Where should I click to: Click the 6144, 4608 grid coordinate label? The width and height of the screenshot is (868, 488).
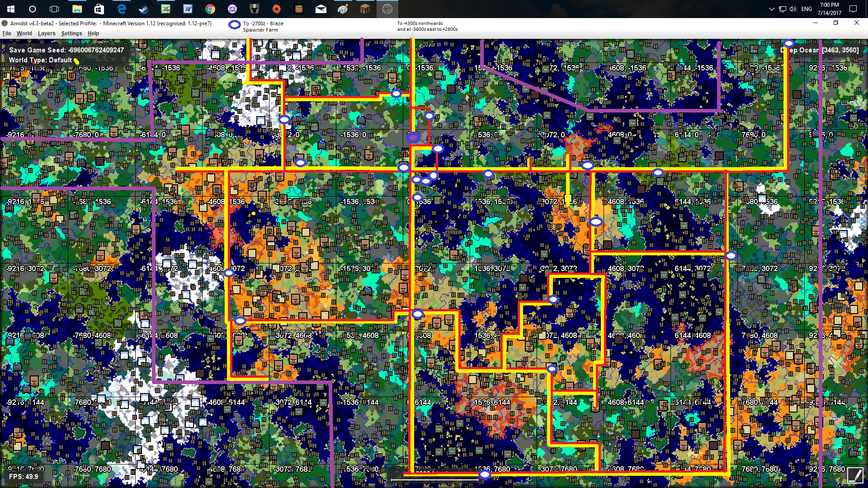tap(693, 335)
